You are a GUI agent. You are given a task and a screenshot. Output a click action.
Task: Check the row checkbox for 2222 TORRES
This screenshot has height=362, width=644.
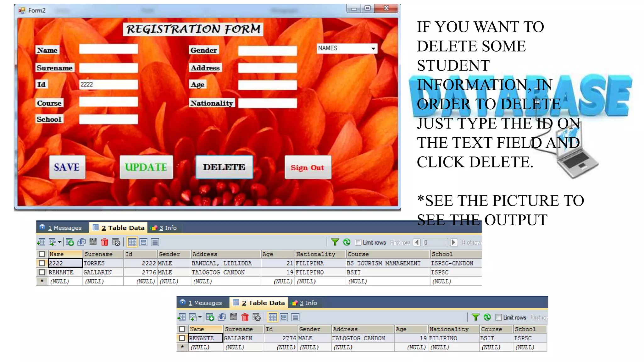42,263
